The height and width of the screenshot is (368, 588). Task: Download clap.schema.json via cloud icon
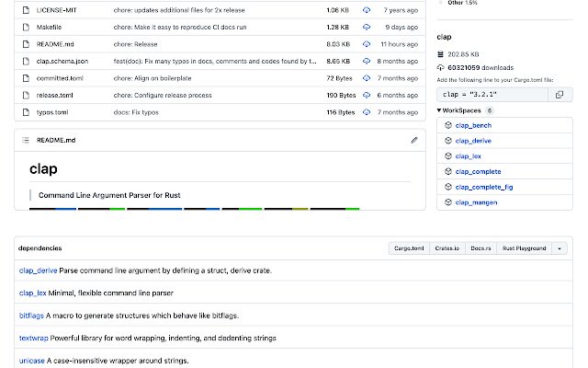tap(367, 61)
